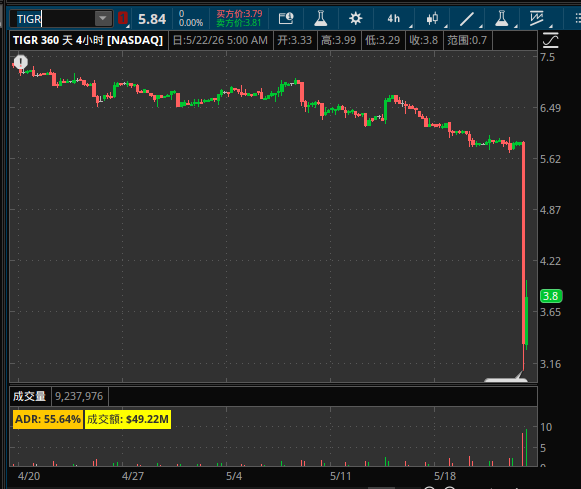This screenshot has width=581, height=489.
Task: Open the 4h timeframe selector
Action: (x=394, y=18)
